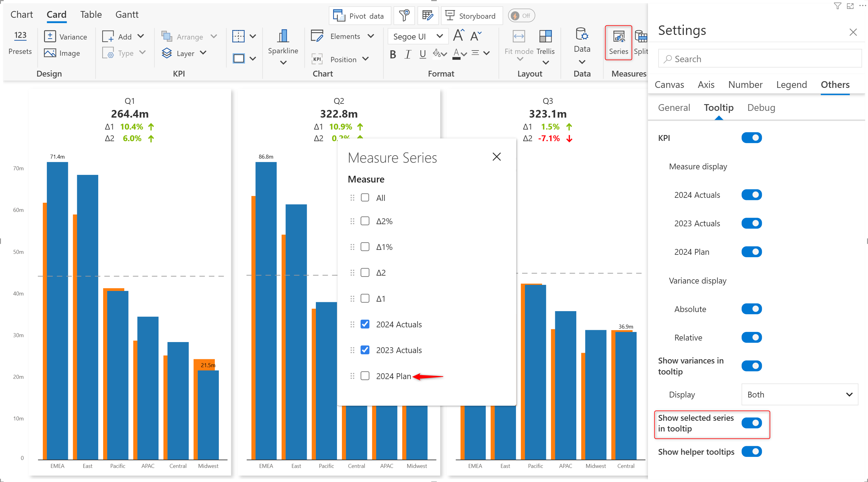The height and width of the screenshot is (482, 868).
Task: Toggle Bold text formatting
Action: coord(393,54)
